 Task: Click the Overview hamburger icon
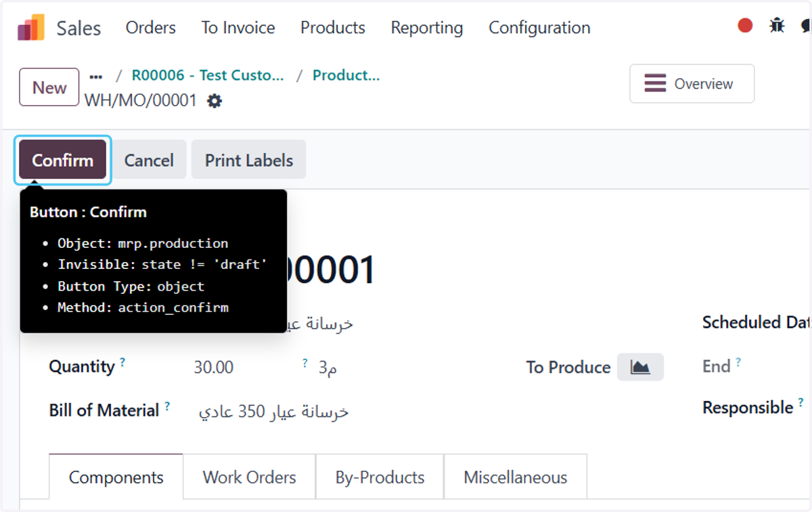pyautogui.click(x=654, y=84)
